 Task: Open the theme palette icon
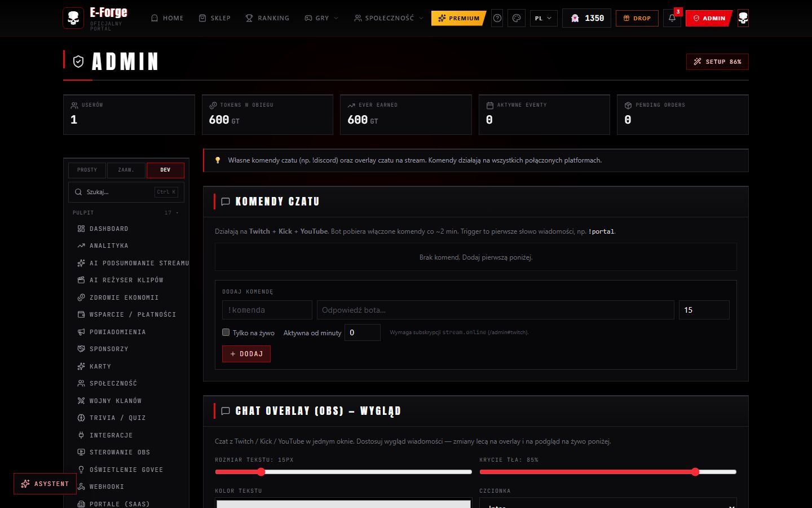click(517, 18)
